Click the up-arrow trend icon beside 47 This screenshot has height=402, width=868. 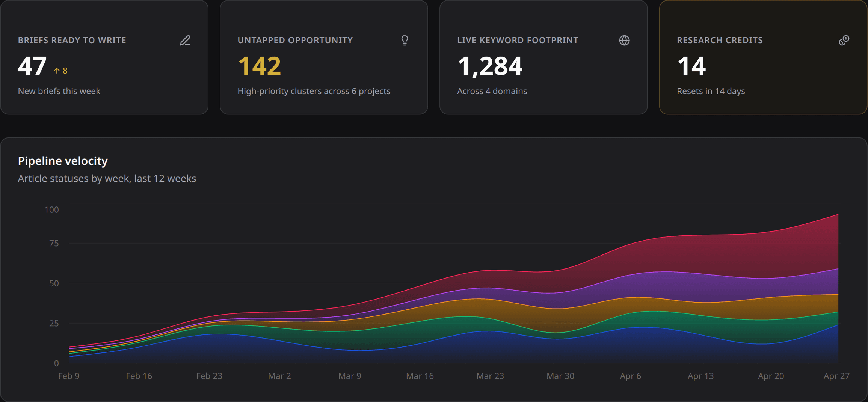tap(57, 71)
